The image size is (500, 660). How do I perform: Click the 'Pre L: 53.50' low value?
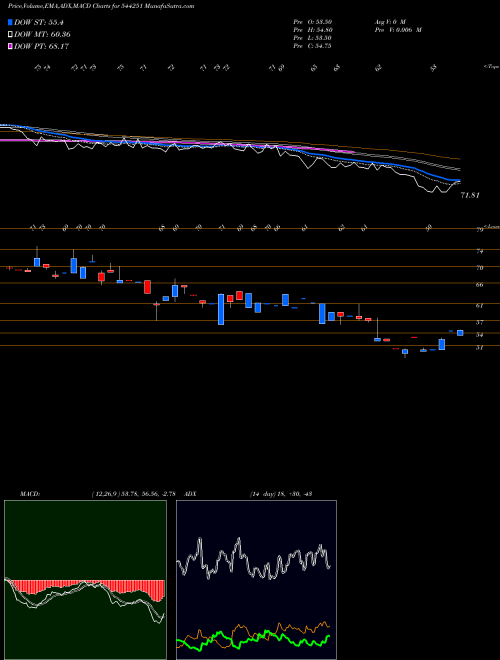[312, 38]
